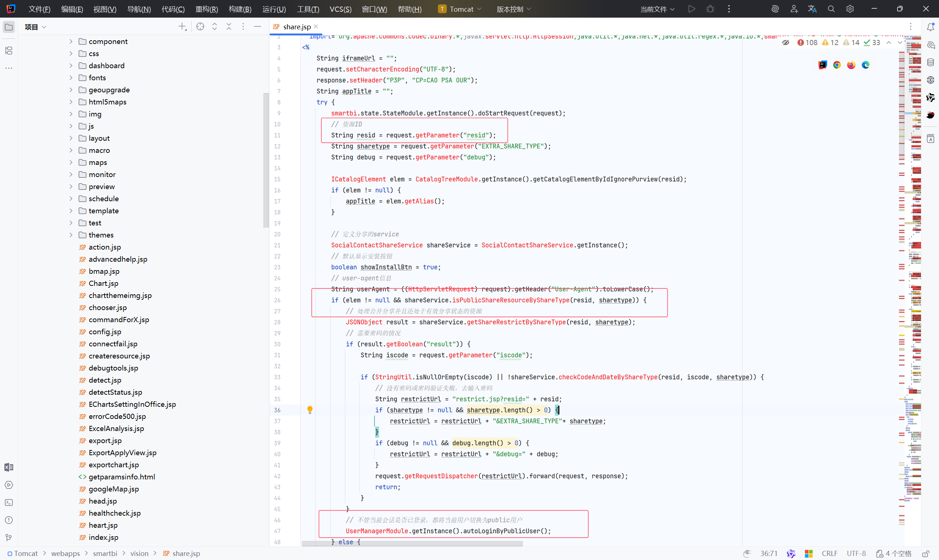The width and height of the screenshot is (939, 560).
Task: Open the Notifications bell panel
Action: pyautogui.click(x=930, y=27)
